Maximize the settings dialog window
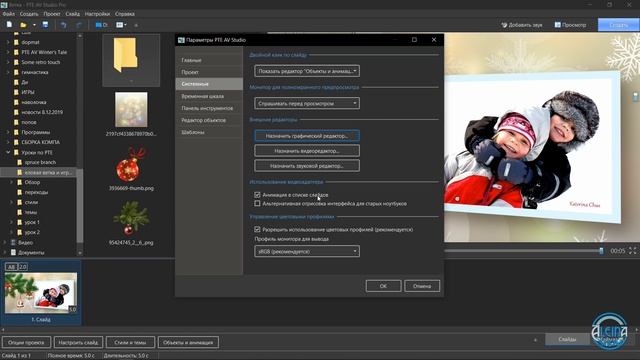Viewport: 640px width, 360px height. coord(414,40)
